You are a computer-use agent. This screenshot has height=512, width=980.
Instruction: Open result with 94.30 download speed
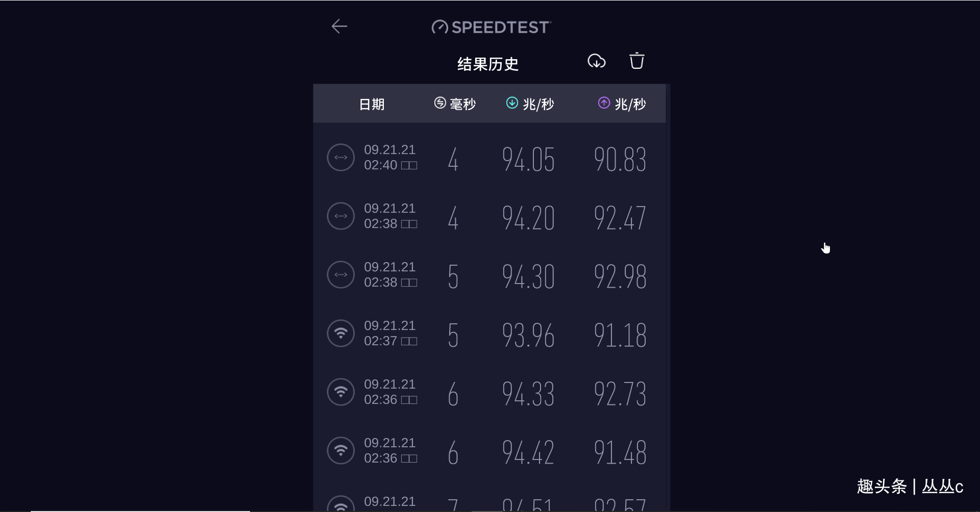coord(489,275)
